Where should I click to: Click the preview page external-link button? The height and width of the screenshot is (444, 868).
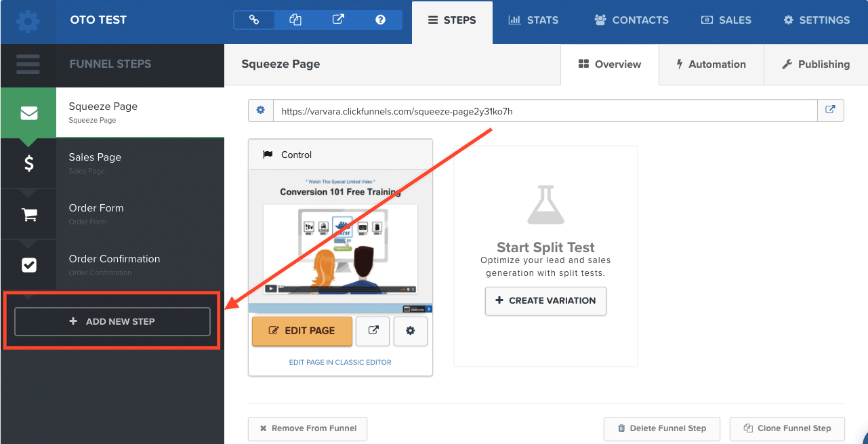click(x=373, y=331)
